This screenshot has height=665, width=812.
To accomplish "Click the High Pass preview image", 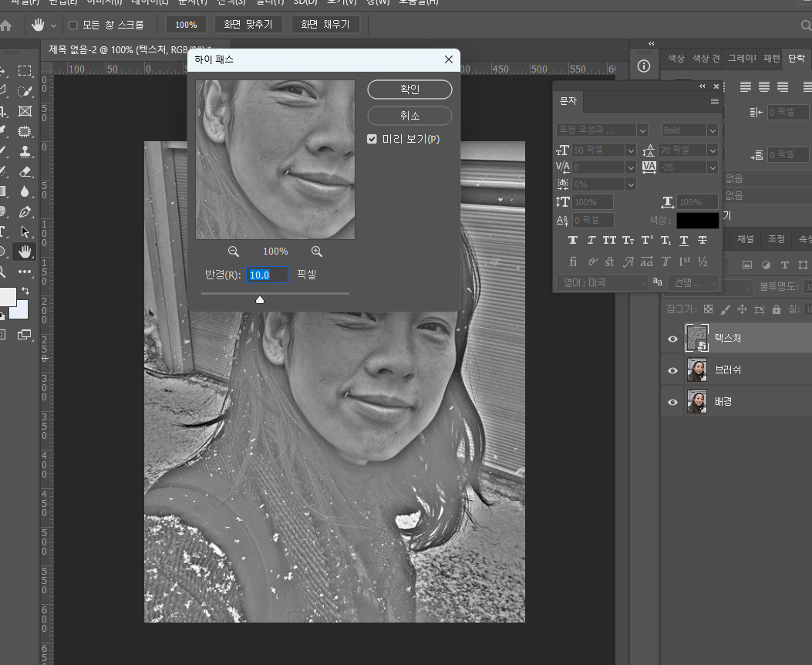I will click(275, 160).
